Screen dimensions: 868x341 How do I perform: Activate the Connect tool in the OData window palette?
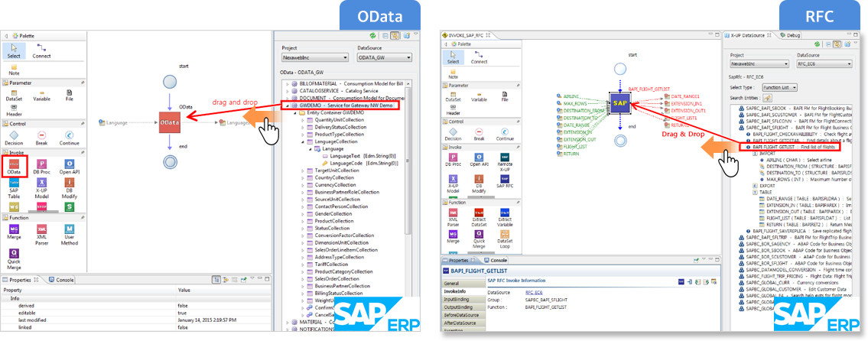(41, 50)
